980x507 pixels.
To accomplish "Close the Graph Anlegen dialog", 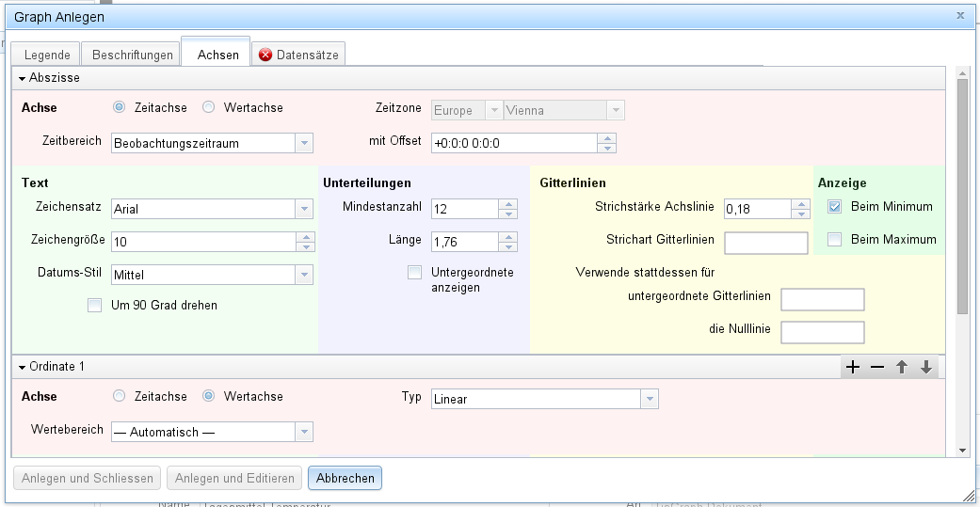I will [960, 16].
